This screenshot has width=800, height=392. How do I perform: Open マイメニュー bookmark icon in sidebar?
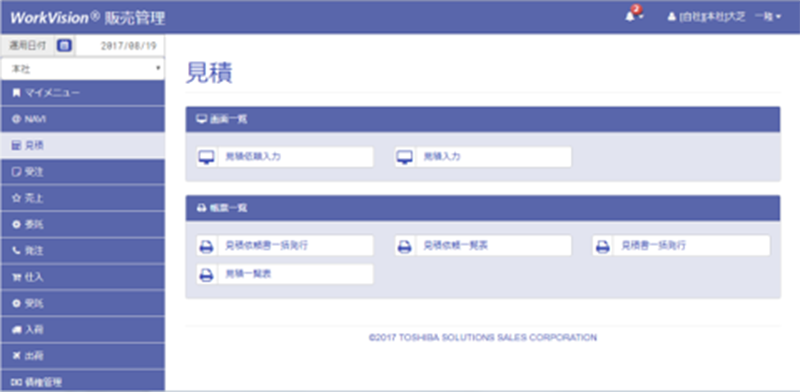point(16,92)
